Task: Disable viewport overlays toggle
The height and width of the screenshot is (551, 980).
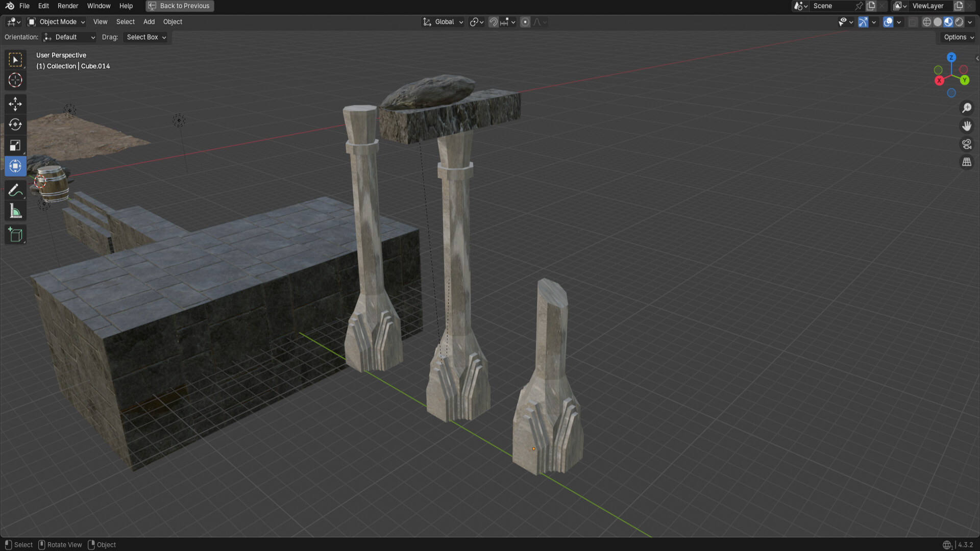Action: tap(888, 22)
